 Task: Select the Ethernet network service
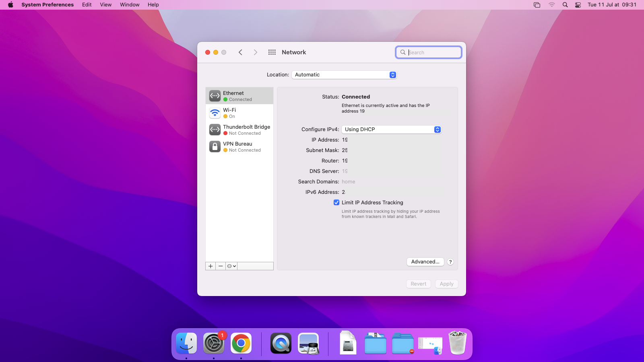click(x=239, y=96)
